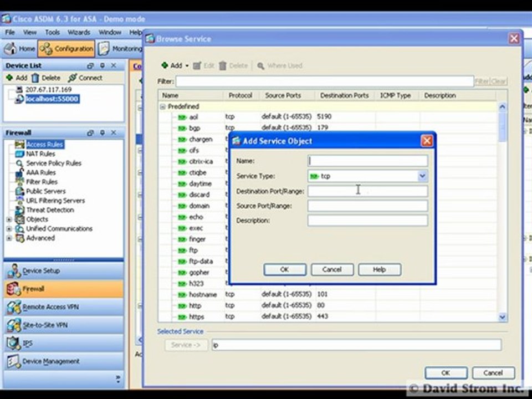Select the http service row
This screenshot has width=532, height=399.
point(328,305)
